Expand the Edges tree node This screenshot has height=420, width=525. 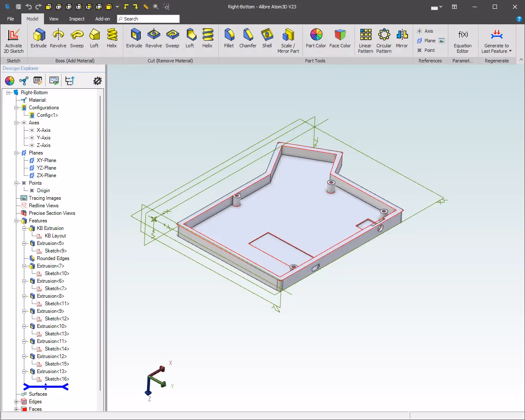pos(17,402)
